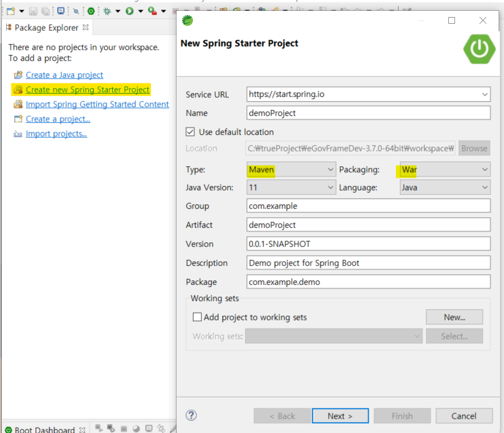Screen dimensions: 504x433
Task: Click Boot Dashboard start/restart icon
Action: pyautogui.click(x=98, y=428)
